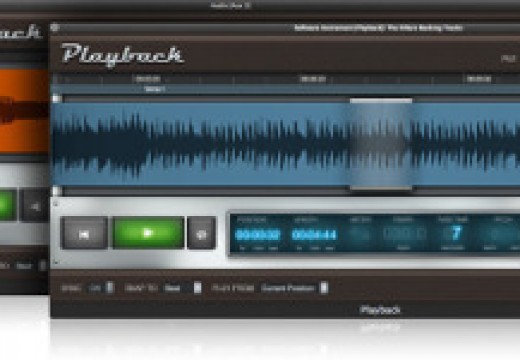The width and height of the screenshot is (520, 360).
Task: Click the return-to-start transport button
Action: coord(84,233)
